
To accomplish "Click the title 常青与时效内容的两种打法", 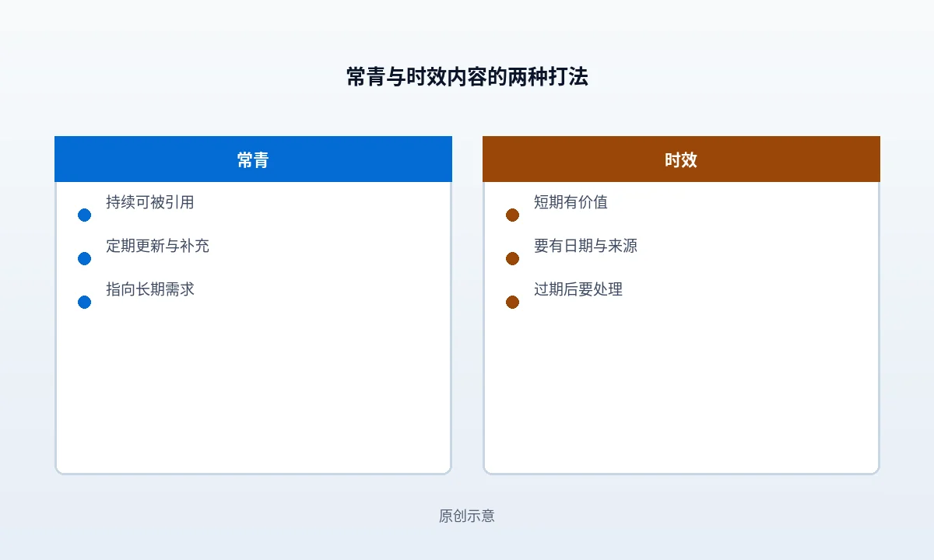I will point(467,77).
